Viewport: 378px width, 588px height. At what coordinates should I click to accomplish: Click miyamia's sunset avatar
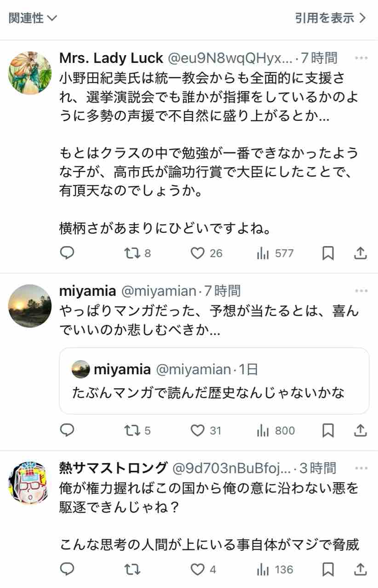[x=30, y=306]
